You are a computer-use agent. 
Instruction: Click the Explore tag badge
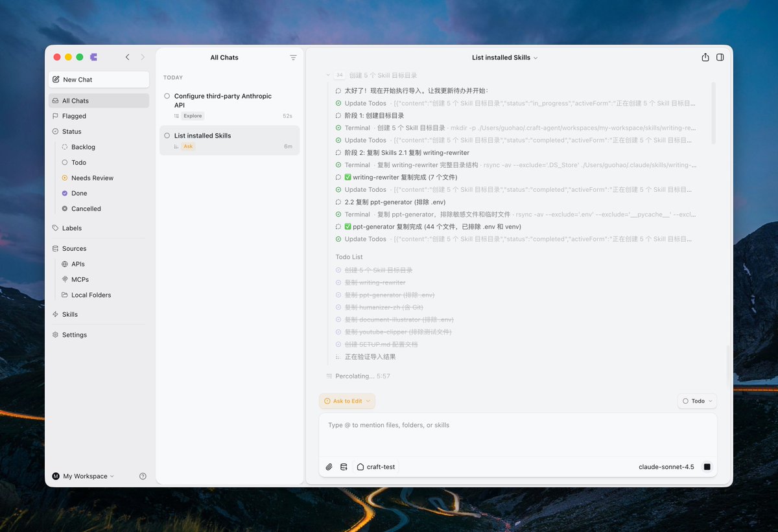coord(193,116)
